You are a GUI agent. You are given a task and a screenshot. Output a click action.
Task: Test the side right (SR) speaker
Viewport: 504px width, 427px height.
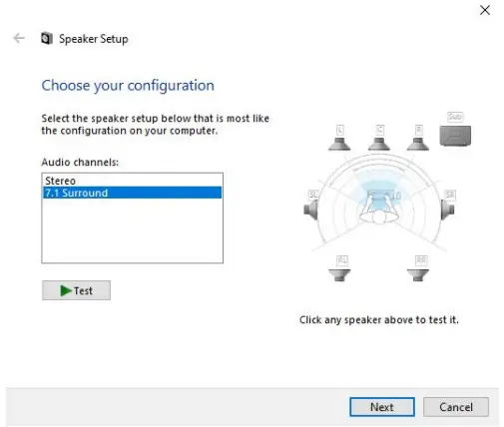tap(448, 210)
